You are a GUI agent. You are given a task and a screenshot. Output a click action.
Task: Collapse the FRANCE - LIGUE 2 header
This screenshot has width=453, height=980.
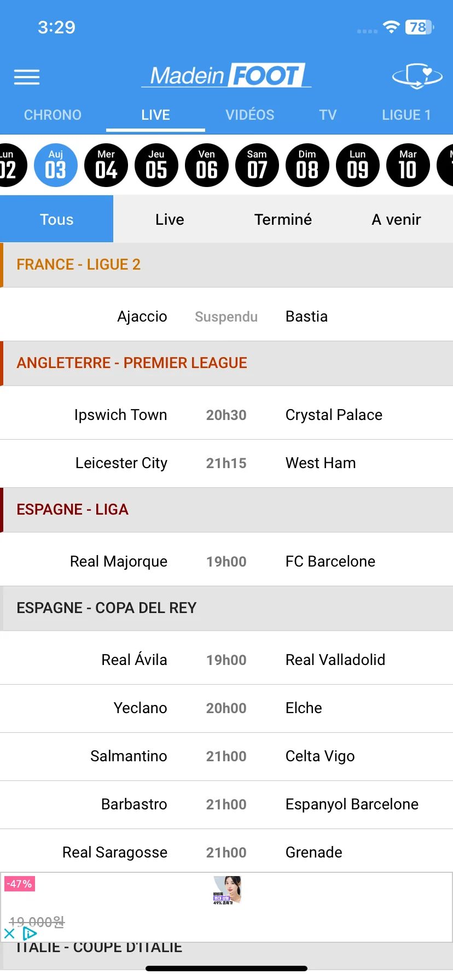click(x=226, y=265)
